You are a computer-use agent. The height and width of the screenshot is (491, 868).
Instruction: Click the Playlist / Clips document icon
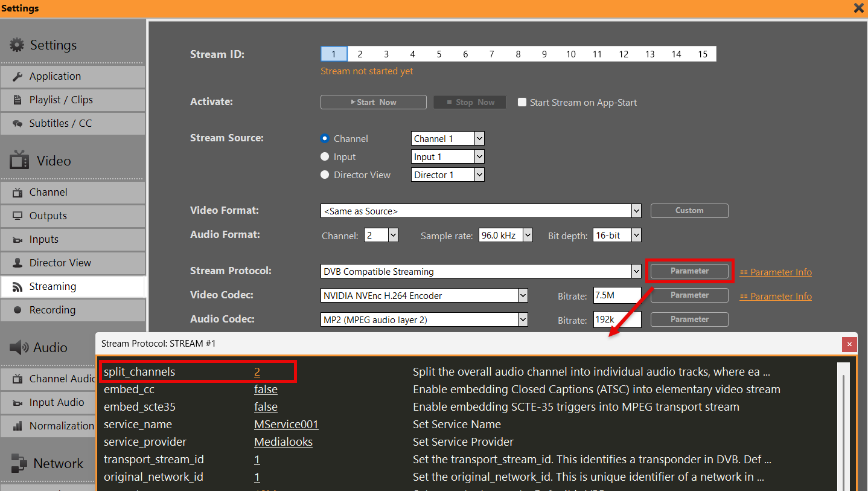18,100
